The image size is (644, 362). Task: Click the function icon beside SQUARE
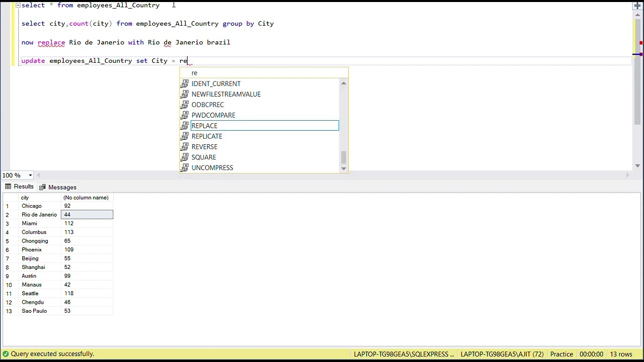tap(185, 157)
